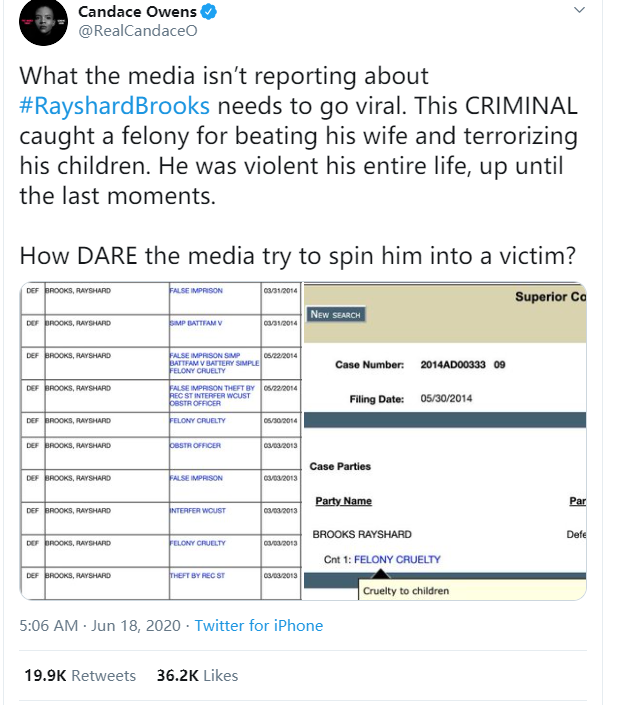Screen dimensions: 632x705
Task: Click the Case Parties section label
Action: click(x=342, y=466)
